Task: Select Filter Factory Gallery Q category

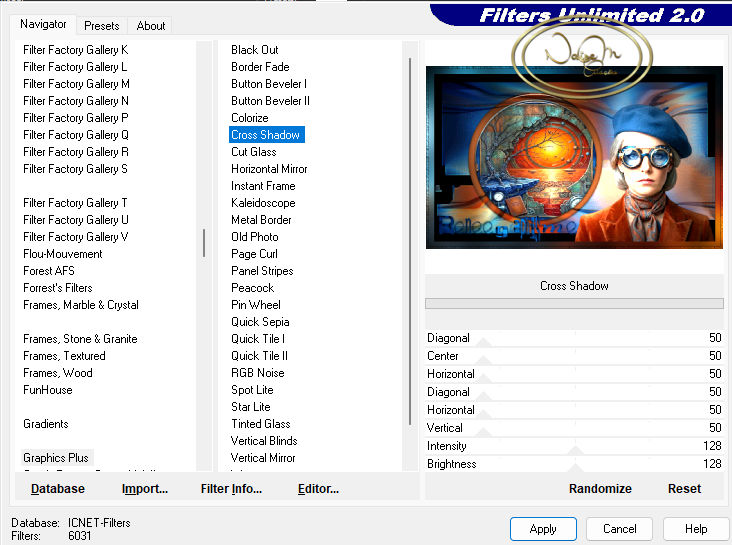Action: [x=76, y=134]
